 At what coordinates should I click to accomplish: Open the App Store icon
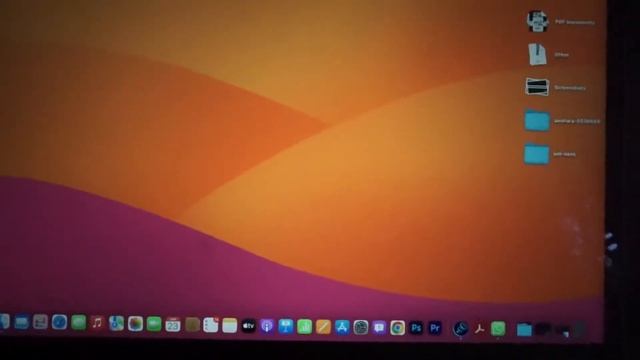342,327
